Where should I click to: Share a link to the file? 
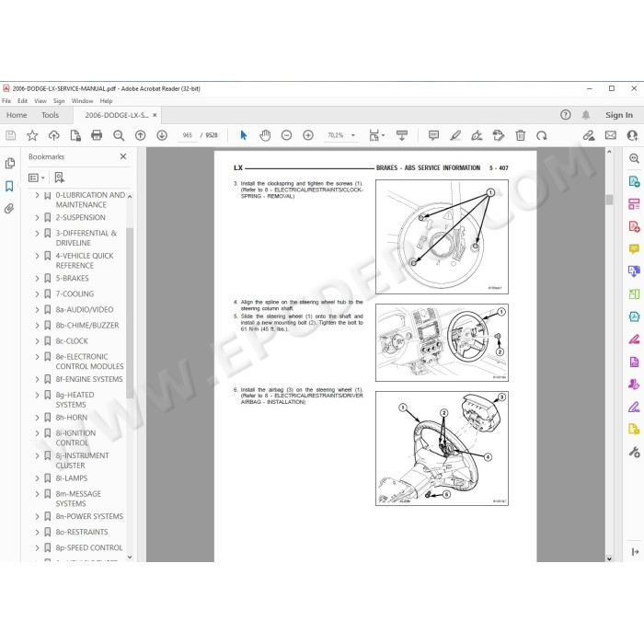589,135
